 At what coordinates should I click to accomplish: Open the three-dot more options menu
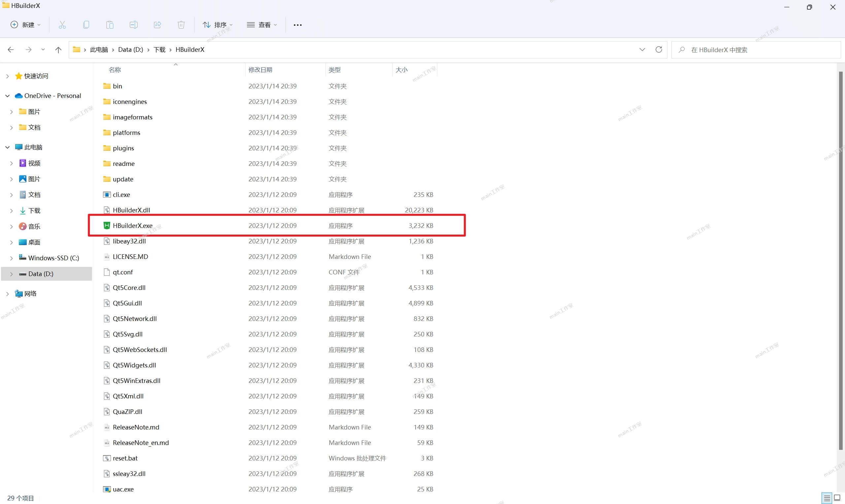(298, 25)
